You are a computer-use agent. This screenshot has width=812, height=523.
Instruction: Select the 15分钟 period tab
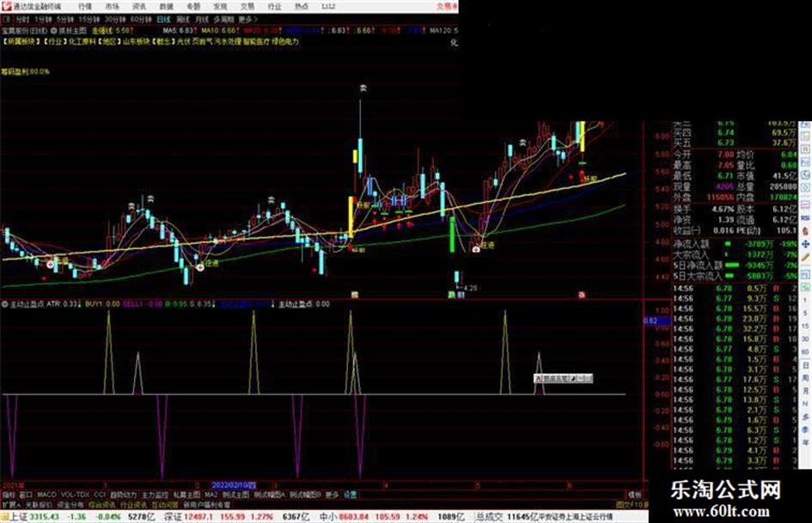(x=89, y=19)
